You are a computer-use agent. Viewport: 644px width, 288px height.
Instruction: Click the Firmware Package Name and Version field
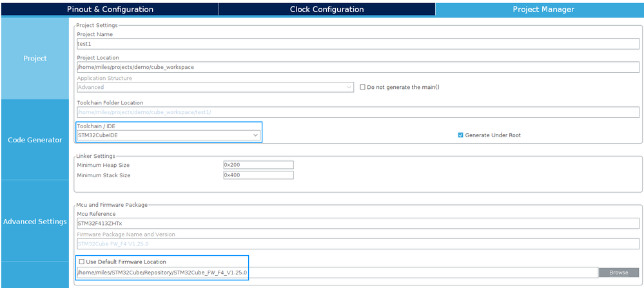tap(358, 244)
